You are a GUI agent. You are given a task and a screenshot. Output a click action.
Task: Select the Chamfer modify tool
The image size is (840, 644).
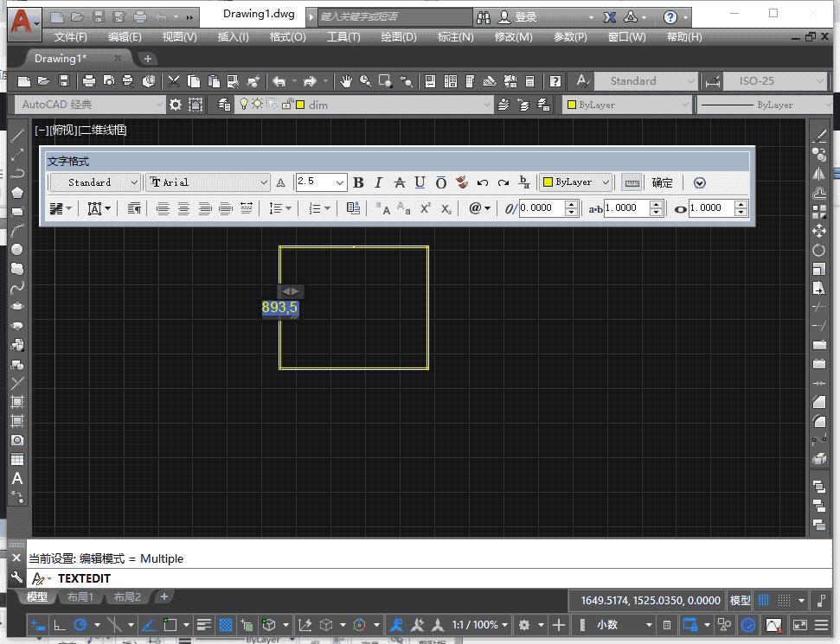(819, 401)
